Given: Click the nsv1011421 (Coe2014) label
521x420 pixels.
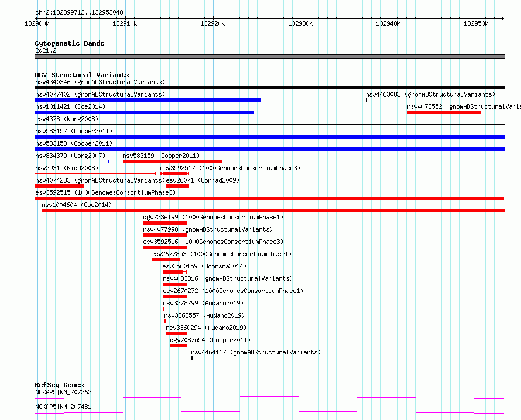Looking at the screenshot, I should 70,106.
